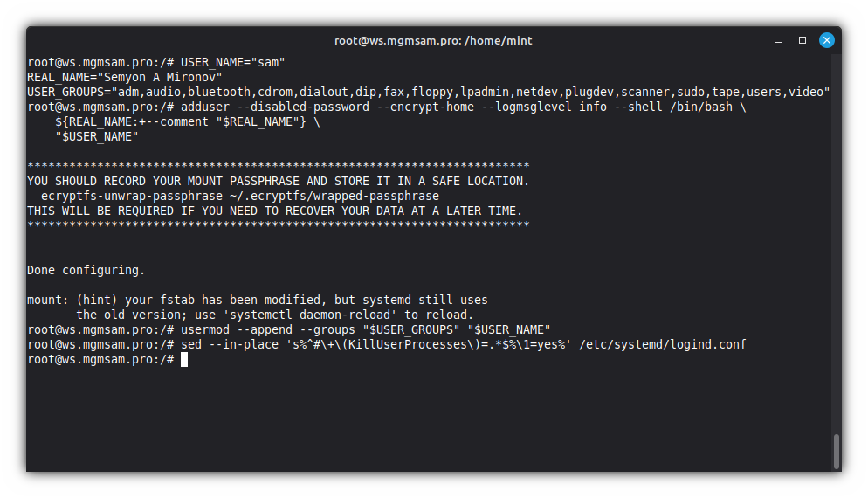Click the window title root@ws.mgmsam.pro: /home/mint
Viewport: 868px width, 498px height.
pos(433,40)
